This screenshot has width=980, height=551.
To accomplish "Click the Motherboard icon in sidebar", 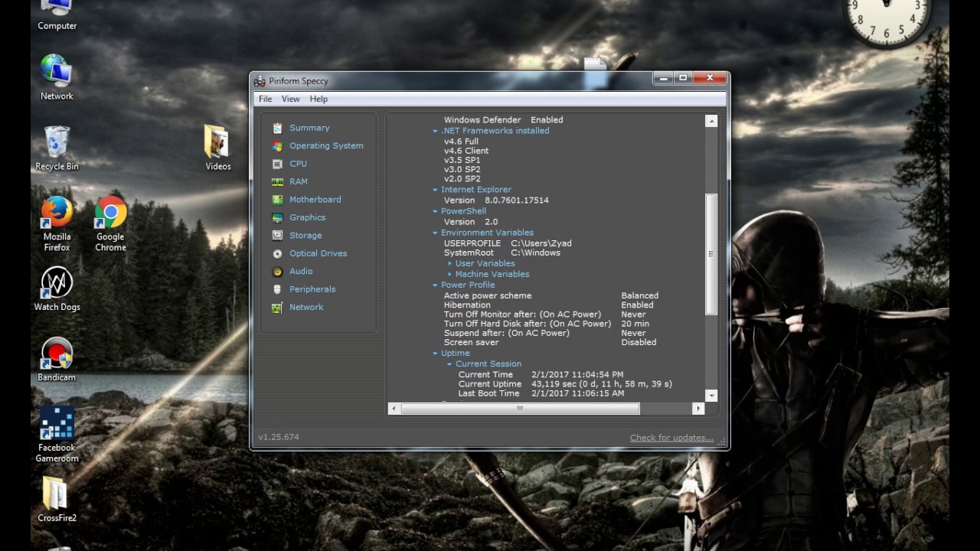I will click(x=277, y=200).
